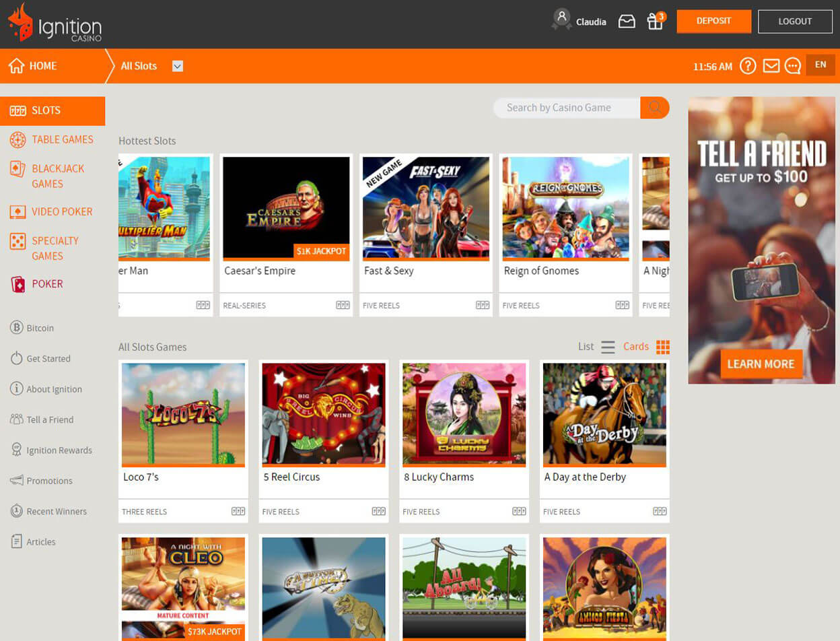Open the Amigos Fiesta game thumbnail
Image resolution: width=840 pixels, height=641 pixels.
pos(604,588)
